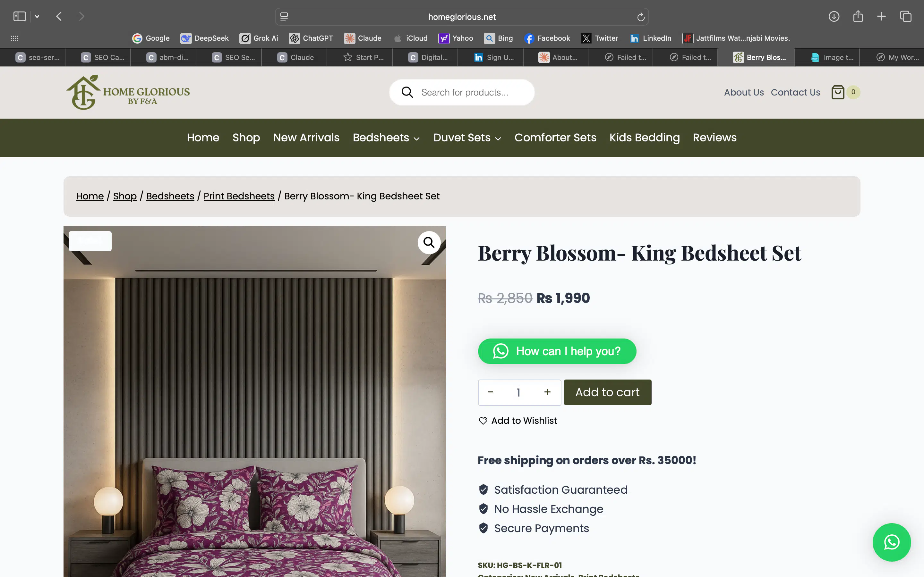The height and width of the screenshot is (577, 924).
Task: Open the Comforter Sets menu item
Action: point(555,138)
